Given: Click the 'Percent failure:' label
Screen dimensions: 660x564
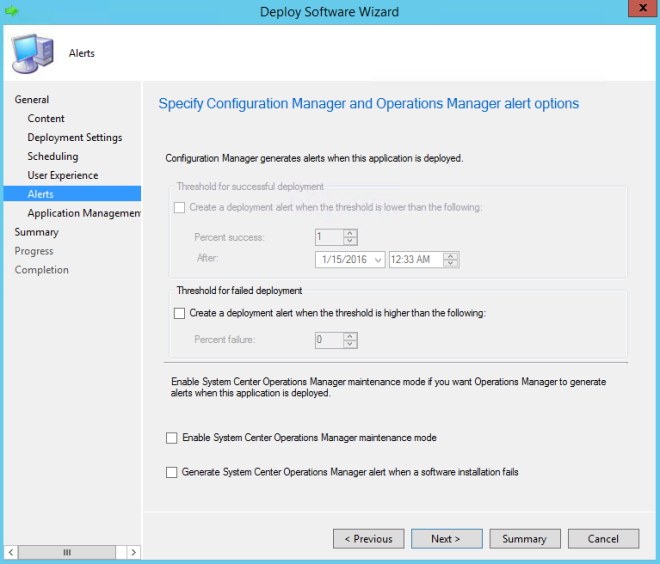Looking at the screenshot, I should pyautogui.click(x=225, y=340).
